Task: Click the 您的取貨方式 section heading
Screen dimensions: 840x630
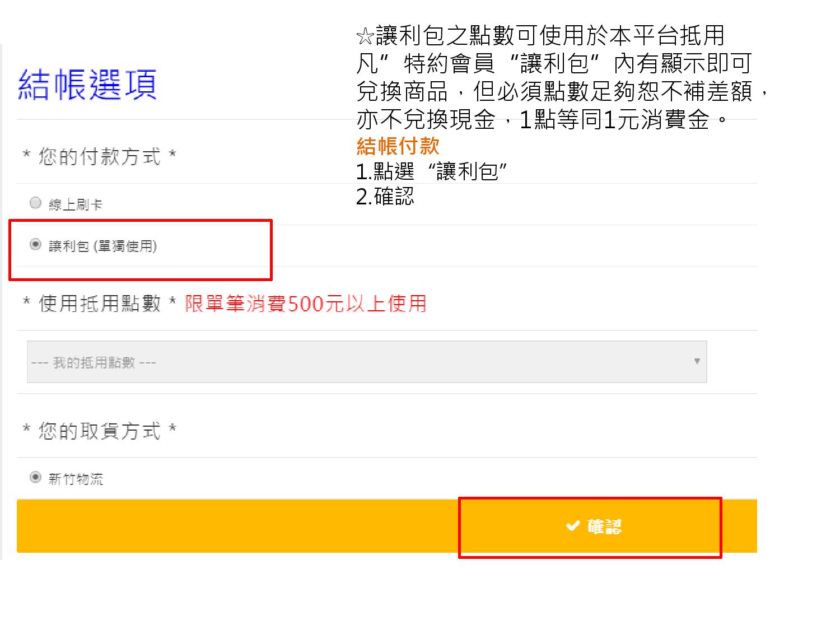Action: [x=99, y=431]
